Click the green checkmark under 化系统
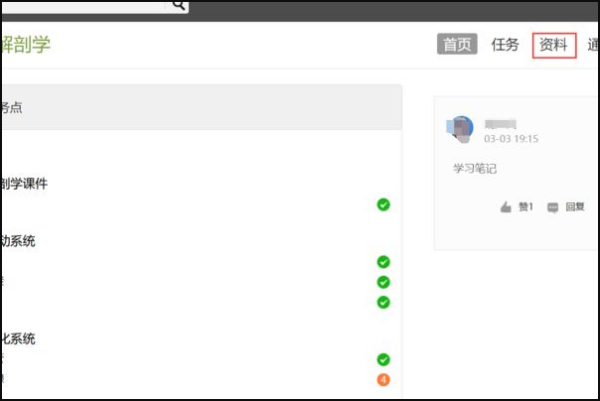Image resolution: width=600 pixels, height=401 pixels. 383,360
